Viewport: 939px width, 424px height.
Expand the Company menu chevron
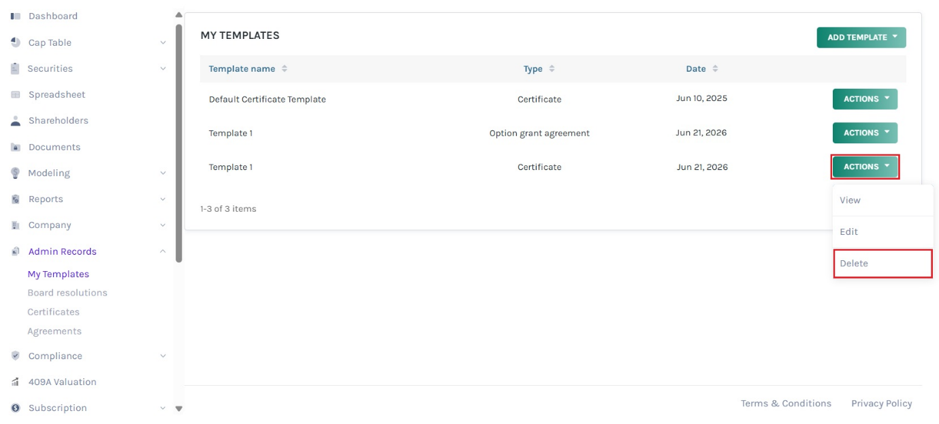point(163,225)
